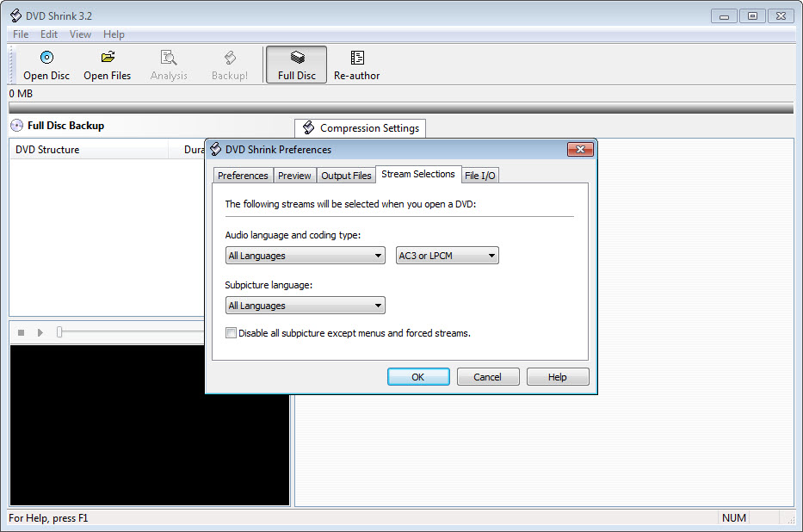The width and height of the screenshot is (803, 532).
Task: Click the disc size progress bar
Action: pyautogui.click(x=401, y=108)
